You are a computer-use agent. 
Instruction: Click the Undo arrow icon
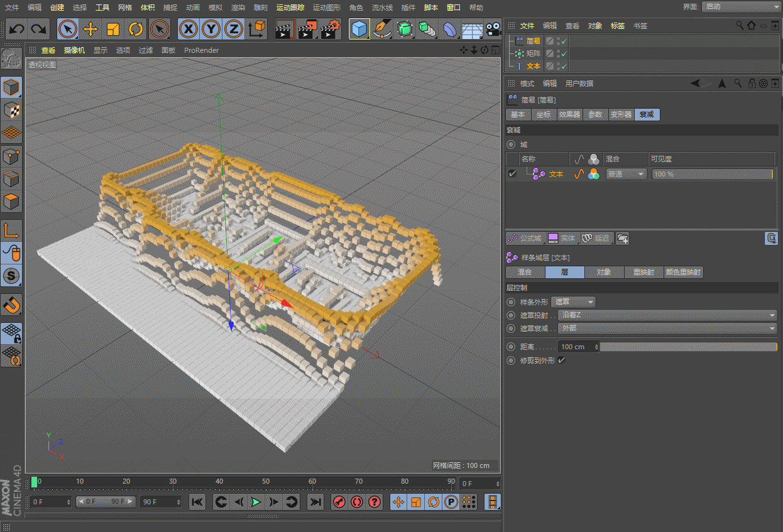(x=17, y=29)
